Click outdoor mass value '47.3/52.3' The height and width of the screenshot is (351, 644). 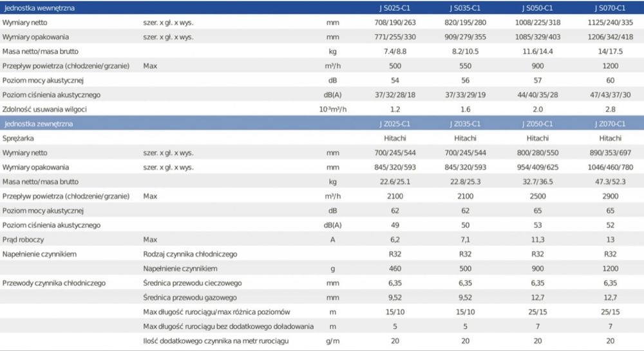pos(610,182)
